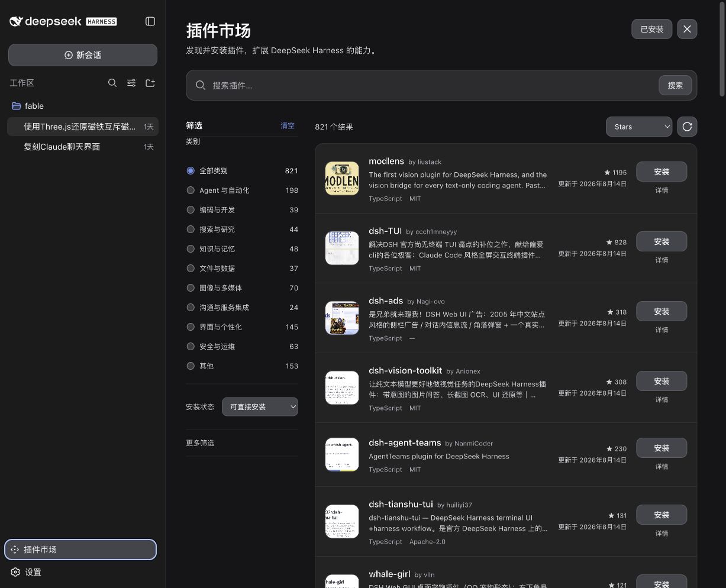Screen dimensions: 726x588
Task: Click the 821 个结果 count
Action: pyautogui.click(x=334, y=127)
